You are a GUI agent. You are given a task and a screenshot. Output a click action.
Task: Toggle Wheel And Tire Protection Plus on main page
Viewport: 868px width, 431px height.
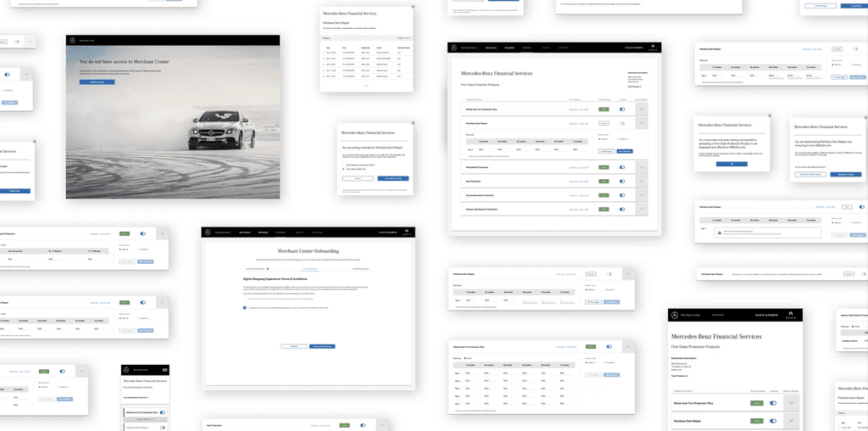(621, 109)
